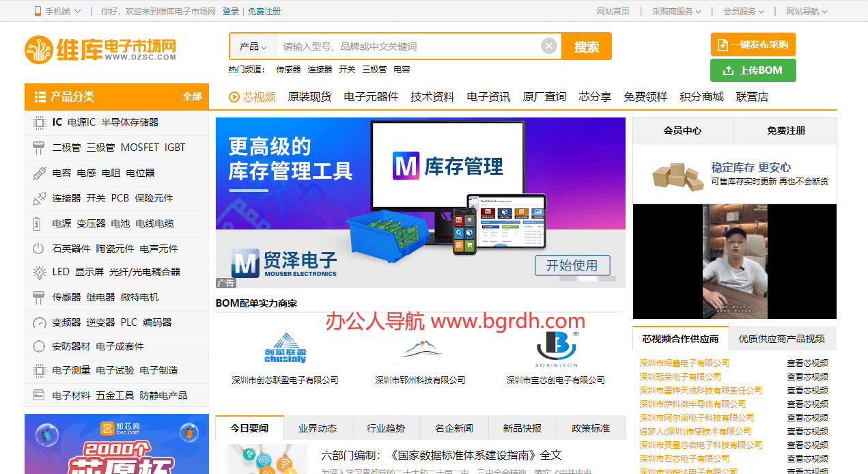Switch to the 优质供应商产品视频 tab

(783, 338)
